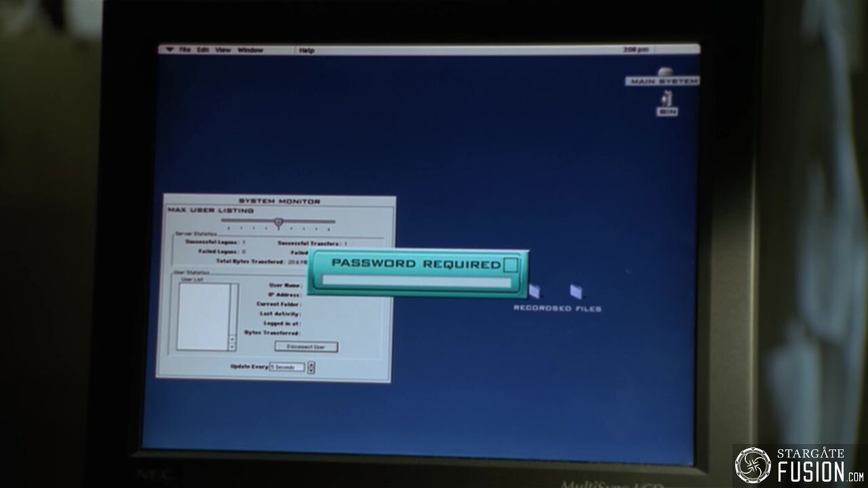
Task: Open the Apple menu icon
Action: point(169,50)
